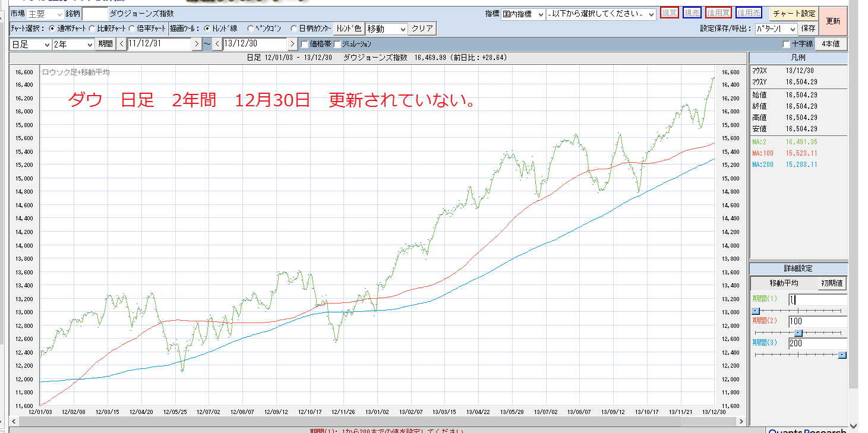
Task: Click the 期間(2) field showing 100
Action: [818, 321]
